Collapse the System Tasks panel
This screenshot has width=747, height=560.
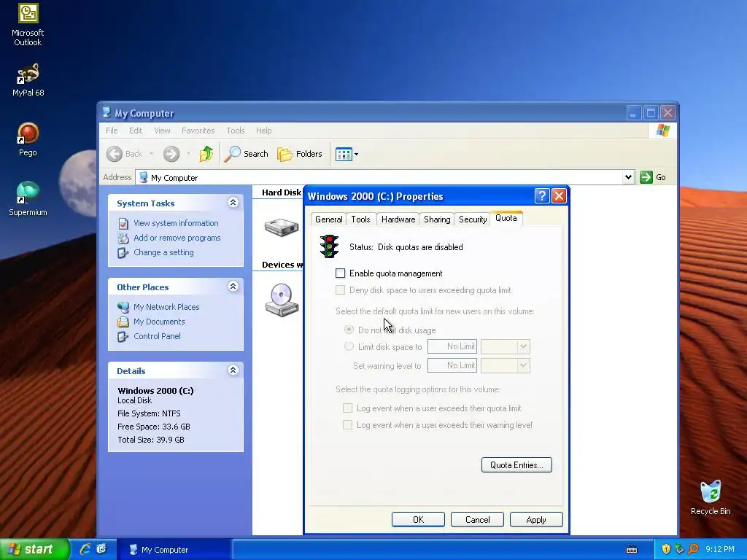click(233, 203)
